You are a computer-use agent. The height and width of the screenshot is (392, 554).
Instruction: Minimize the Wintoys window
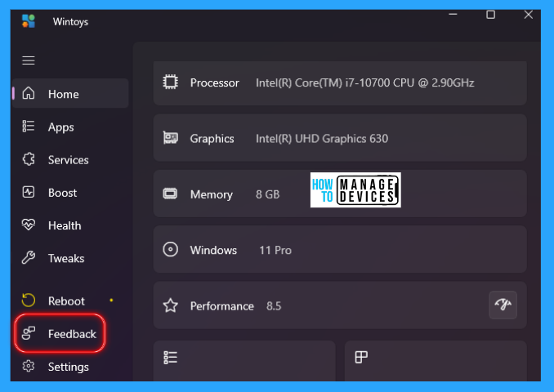pyautogui.click(x=453, y=14)
